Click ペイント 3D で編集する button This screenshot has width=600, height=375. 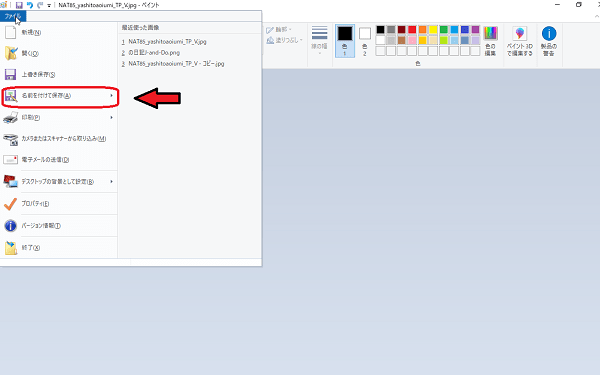click(520, 41)
